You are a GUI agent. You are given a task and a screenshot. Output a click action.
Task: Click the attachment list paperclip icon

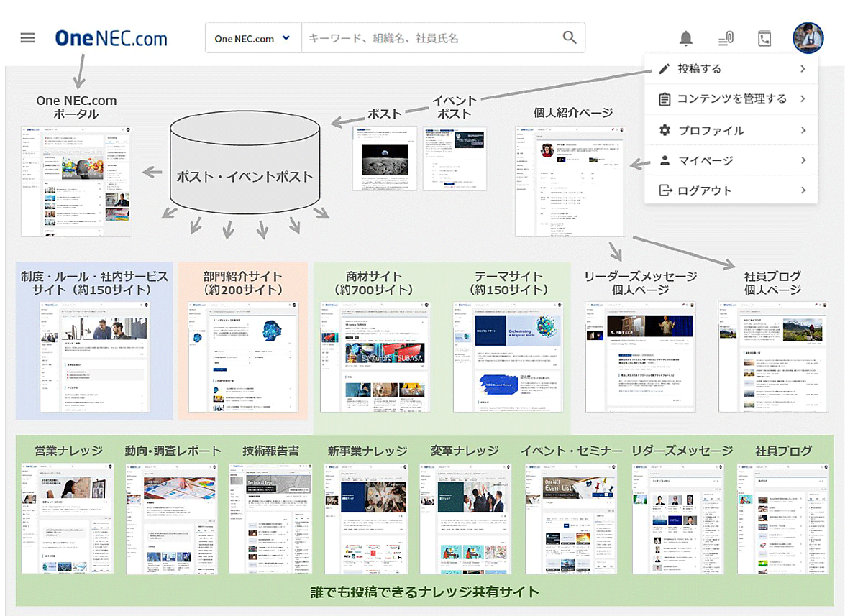click(x=726, y=38)
